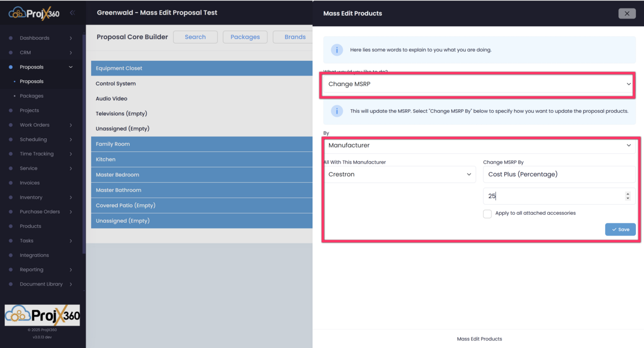Open the 'By' Manufacturer dropdown

click(x=477, y=145)
